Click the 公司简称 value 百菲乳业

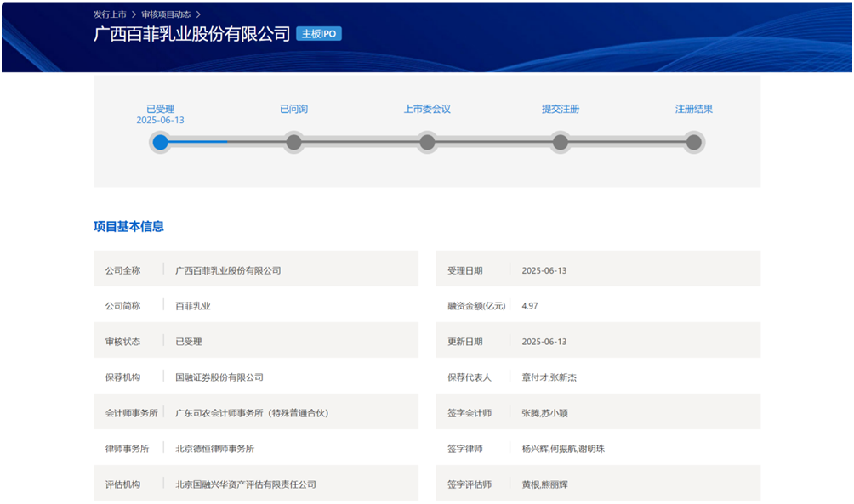point(193,306)
